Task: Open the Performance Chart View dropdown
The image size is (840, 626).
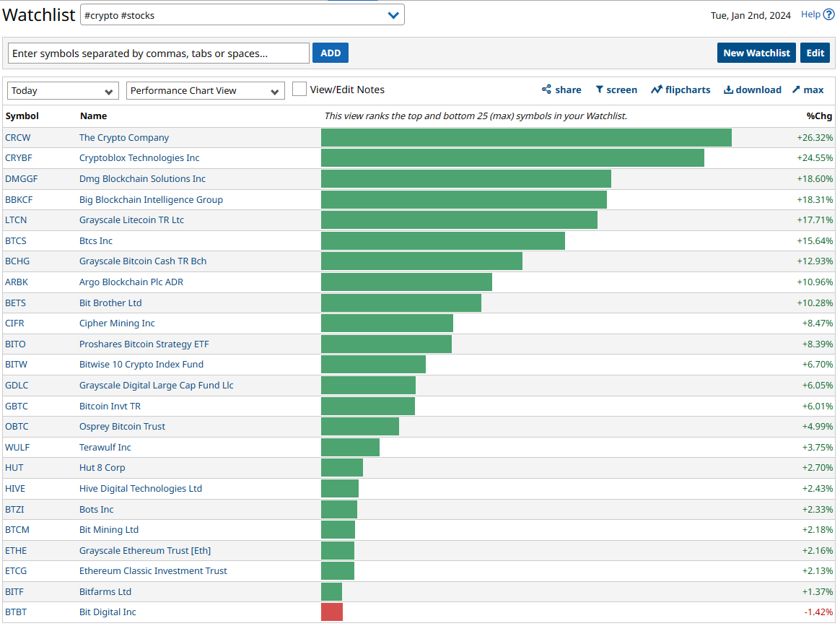Action: coord(205,90)
